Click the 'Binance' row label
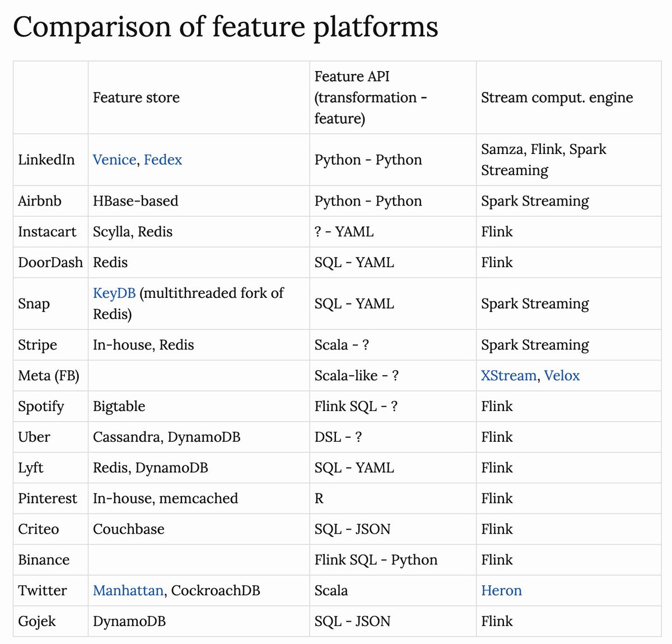This screenshot has height=644, width=672. pyautogui.click(x=44, y=559)
